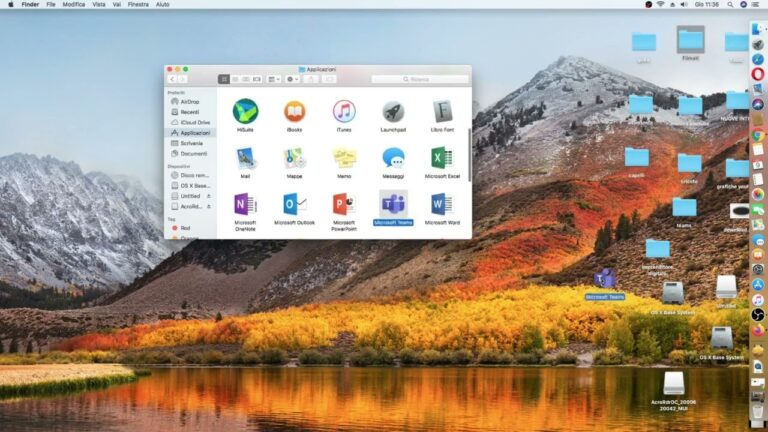Open the Photos icon in the Dock
Image resolution: width=768 pixels, height=432 pixels.
click(x=758, y=194)
